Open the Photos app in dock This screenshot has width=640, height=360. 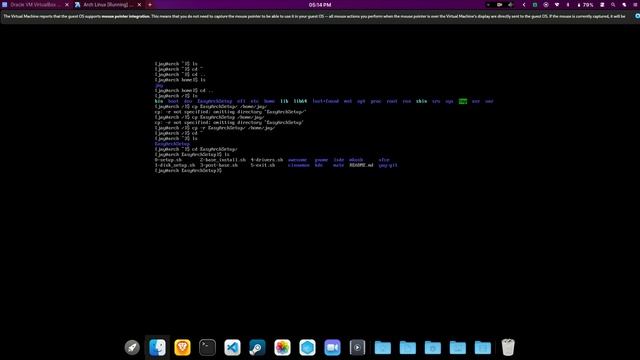point(282,347)
